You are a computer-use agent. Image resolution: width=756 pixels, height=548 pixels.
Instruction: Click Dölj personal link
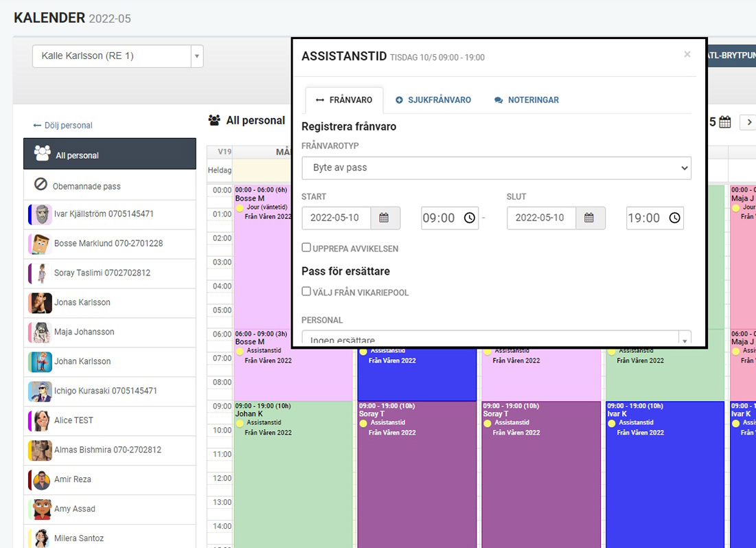[62, 126]
